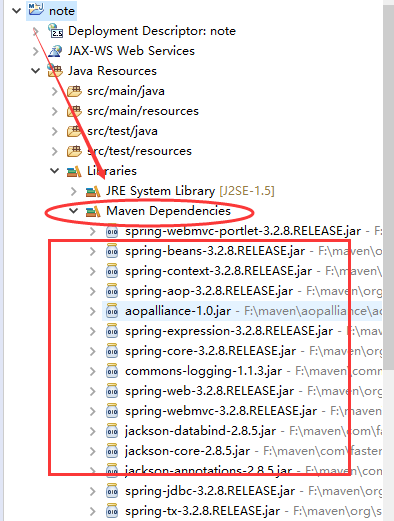Expand the aopalliance-1.0.jar contents
Image resolution: width=394 pixels, height=521 pixels.
pyautogui.click(x=93, y=311)
